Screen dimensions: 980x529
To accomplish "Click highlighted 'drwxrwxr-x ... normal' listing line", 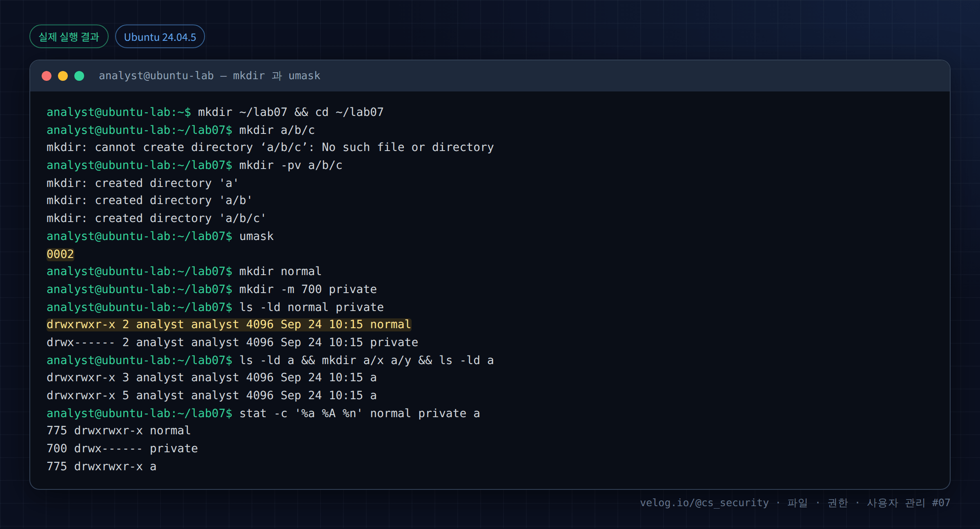I will tap(229, 325).
